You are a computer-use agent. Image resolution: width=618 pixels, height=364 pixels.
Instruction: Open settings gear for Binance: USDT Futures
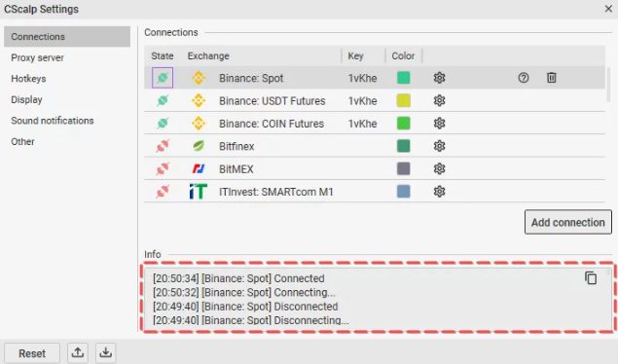point(439,100)
